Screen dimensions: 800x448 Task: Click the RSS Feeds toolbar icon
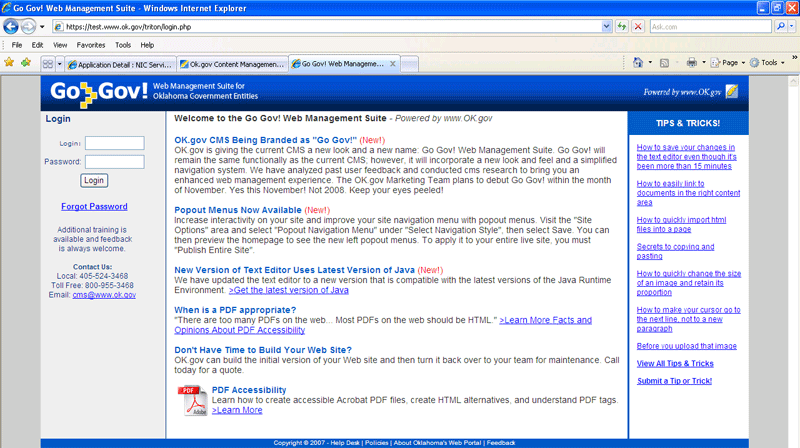pos(664,63)
